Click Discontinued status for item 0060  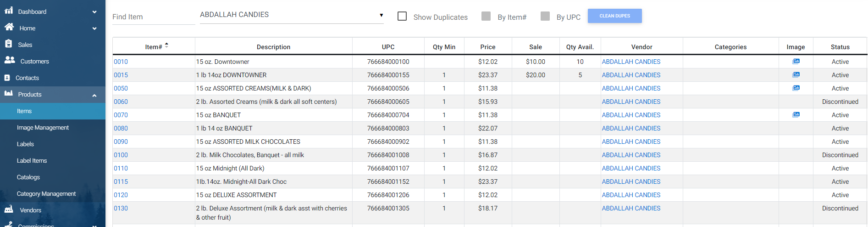(840, 102)
